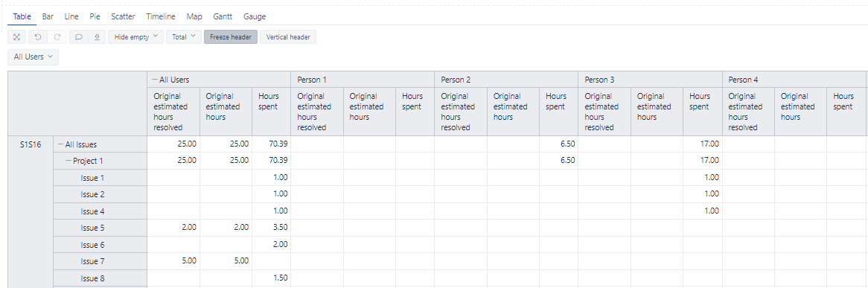This screenshot has width=868, height=288.
Task: Click the redo arrow icon
Action: coord(57,37)
